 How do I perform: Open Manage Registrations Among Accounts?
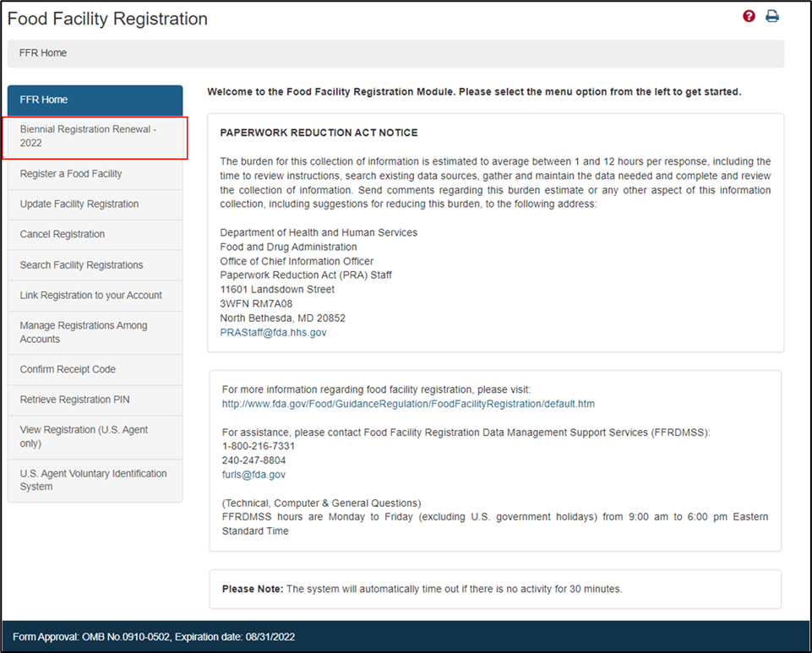(95, 333)
